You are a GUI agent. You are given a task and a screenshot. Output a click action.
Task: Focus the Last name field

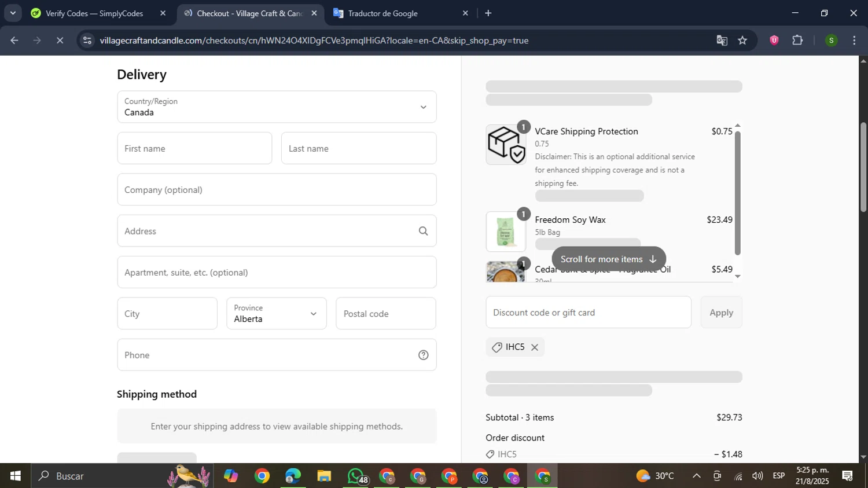coord(359,148)
